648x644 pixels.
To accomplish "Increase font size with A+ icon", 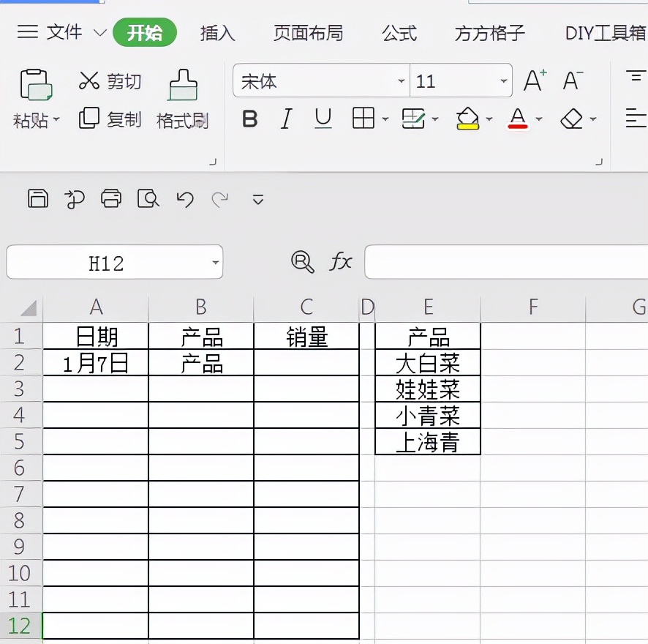I will pos(535,80).
